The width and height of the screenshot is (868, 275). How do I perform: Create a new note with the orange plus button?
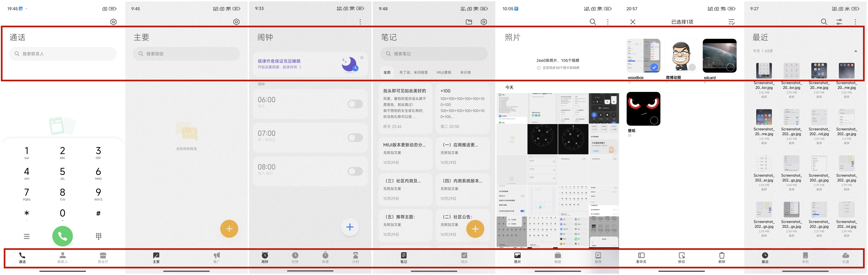pyautogui.click(x=475, y=229)
